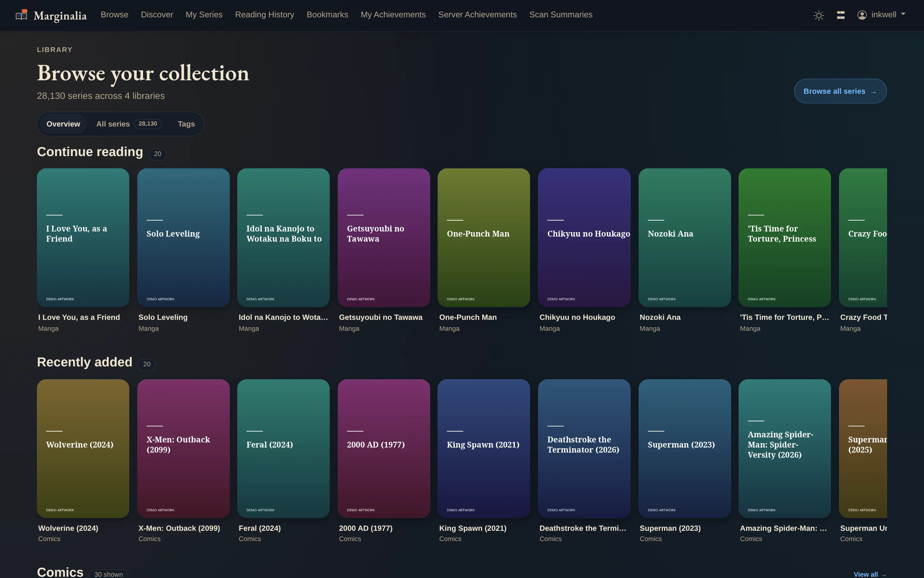
Task: Click the Recently added heading
Action: click(85, 362)
